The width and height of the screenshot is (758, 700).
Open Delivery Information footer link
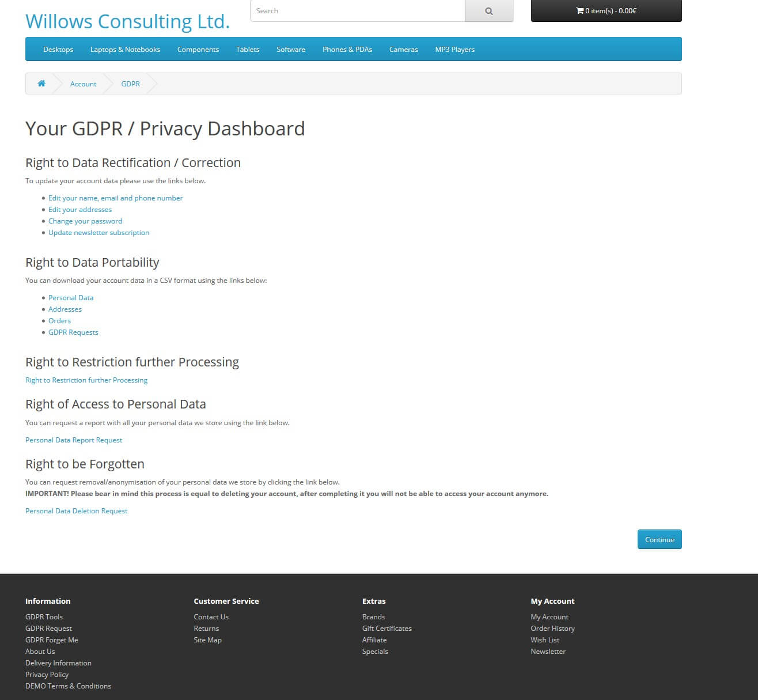point(58,663)
